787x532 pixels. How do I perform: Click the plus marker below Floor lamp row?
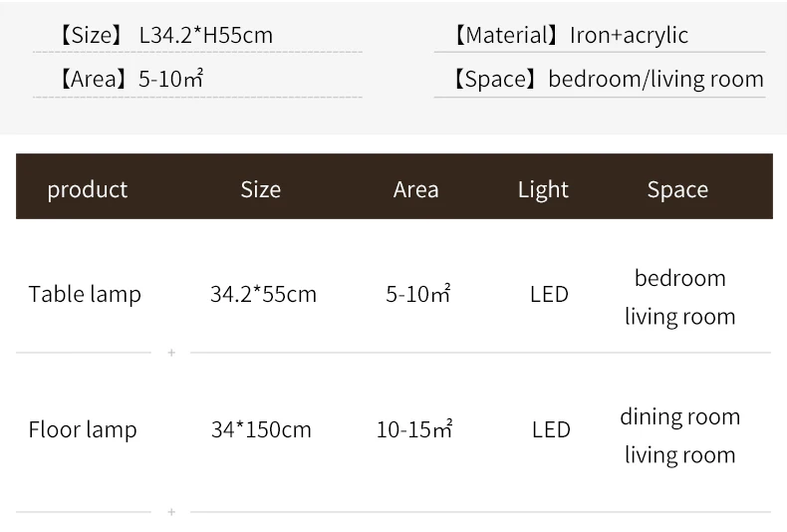[171, 512]
